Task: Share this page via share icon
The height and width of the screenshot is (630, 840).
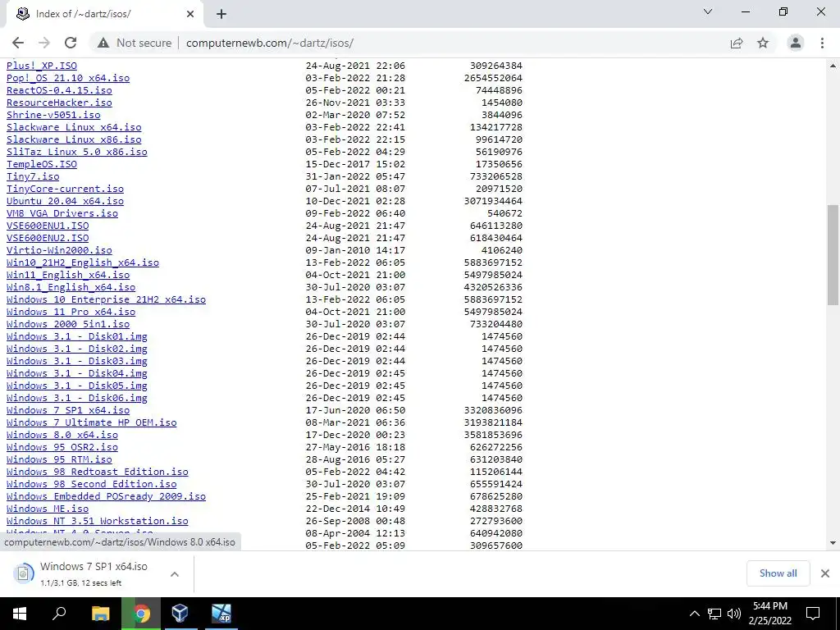Action: 737,43
